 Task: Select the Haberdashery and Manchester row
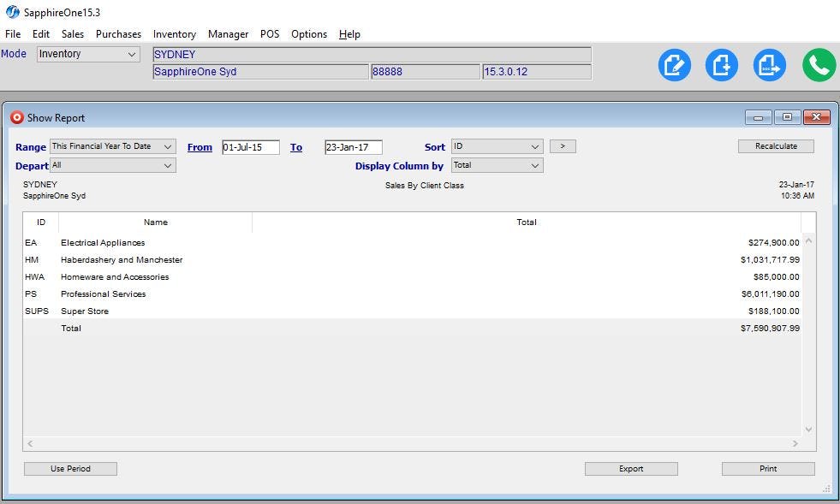(x=412, y=260)
